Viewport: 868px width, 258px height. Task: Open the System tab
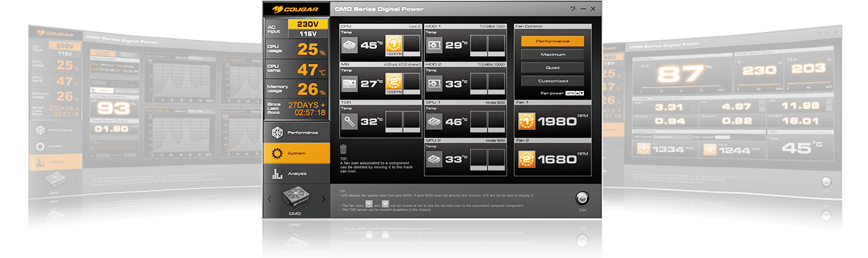(297, 153)
